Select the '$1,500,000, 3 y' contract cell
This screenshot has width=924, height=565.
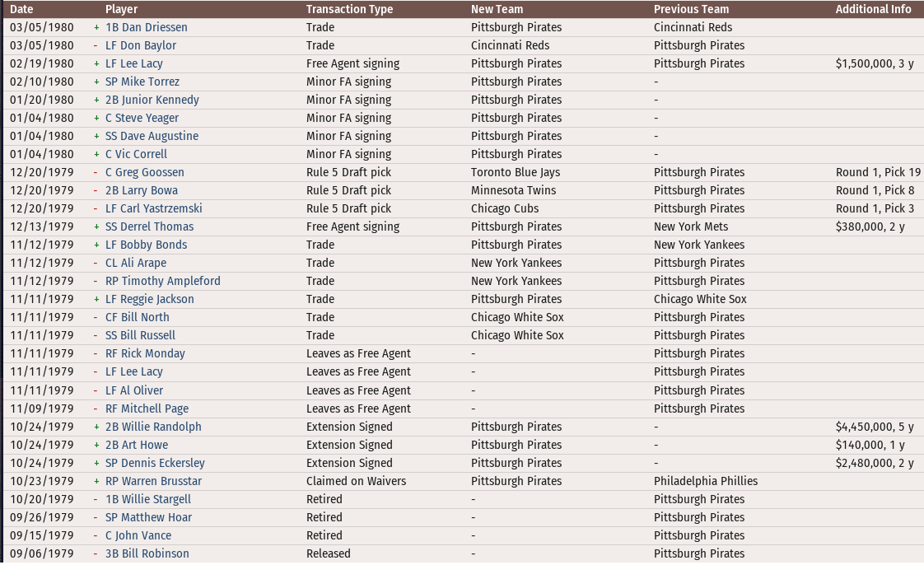click(x=875, y=63)
